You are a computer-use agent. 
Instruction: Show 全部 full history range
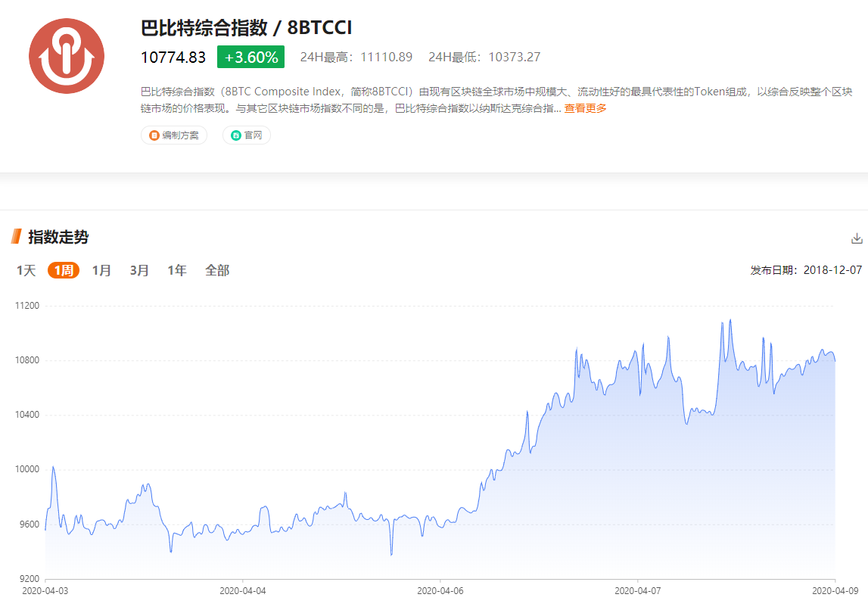(x=217, y=270)
